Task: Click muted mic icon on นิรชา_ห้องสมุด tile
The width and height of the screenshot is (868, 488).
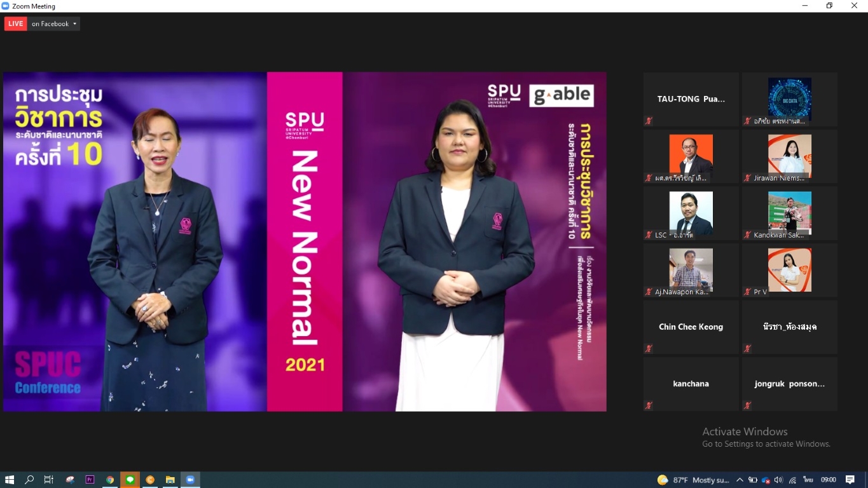Action: tap(748, 348)
